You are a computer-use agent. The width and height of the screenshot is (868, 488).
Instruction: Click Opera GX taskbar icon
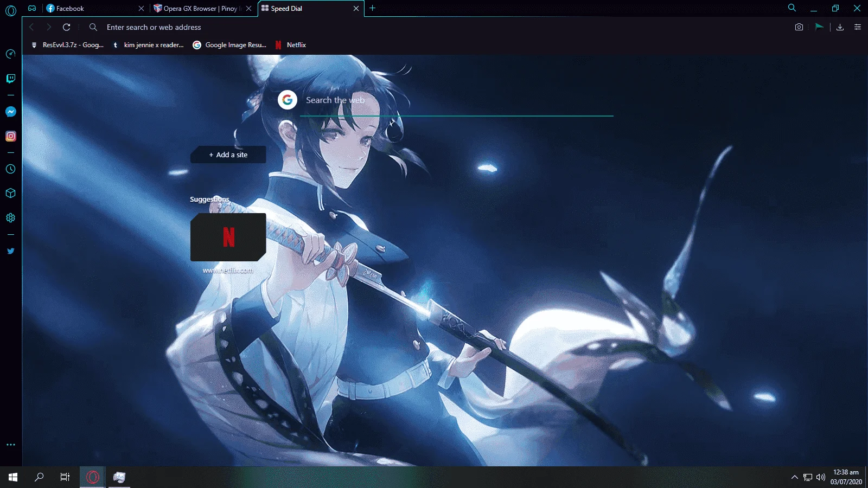coord(93,477)
